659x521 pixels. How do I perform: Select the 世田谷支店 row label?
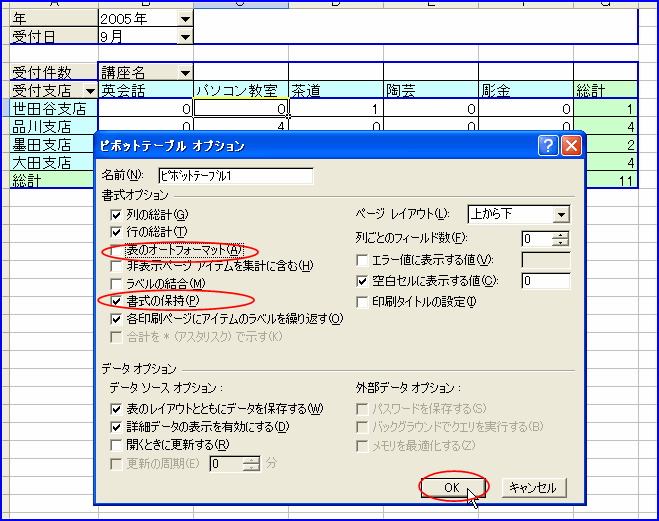[54, 108]
